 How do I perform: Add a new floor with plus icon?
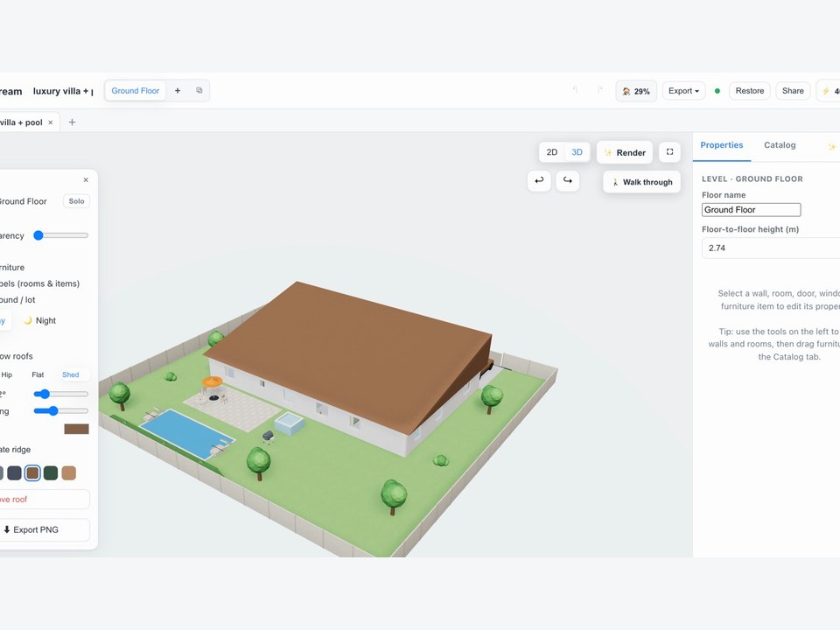[178, 90]
